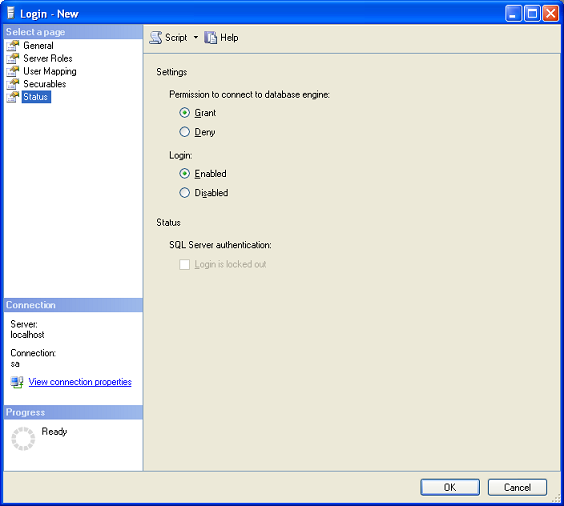564x506 pixels.
Task: Open the Help book icon
Action: [210, 37]
